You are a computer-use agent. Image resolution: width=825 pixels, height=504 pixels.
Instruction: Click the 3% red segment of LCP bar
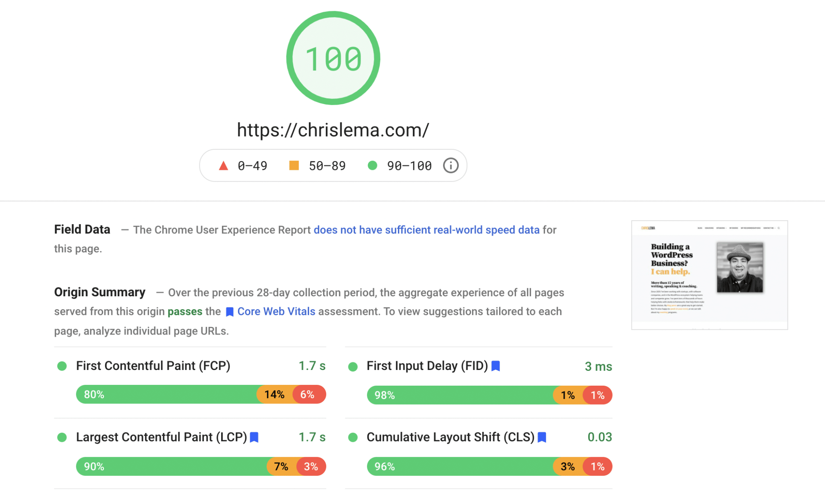[x=311, y=467]
